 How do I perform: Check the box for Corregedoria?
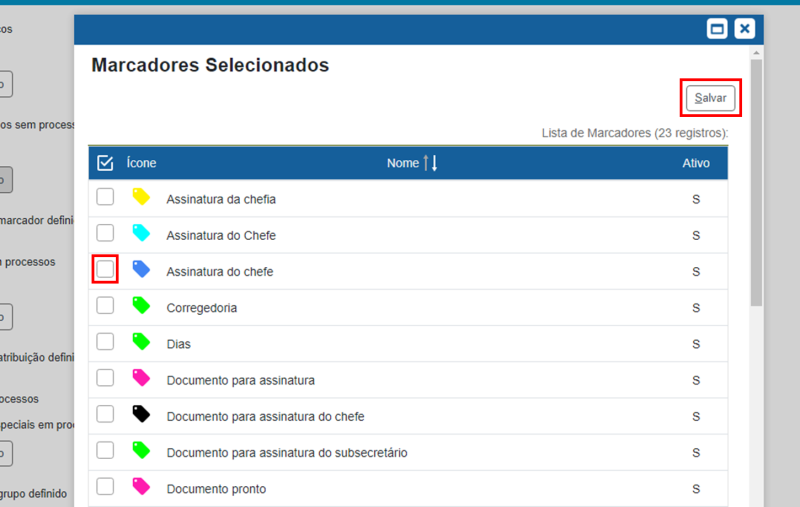coord(105,306)
